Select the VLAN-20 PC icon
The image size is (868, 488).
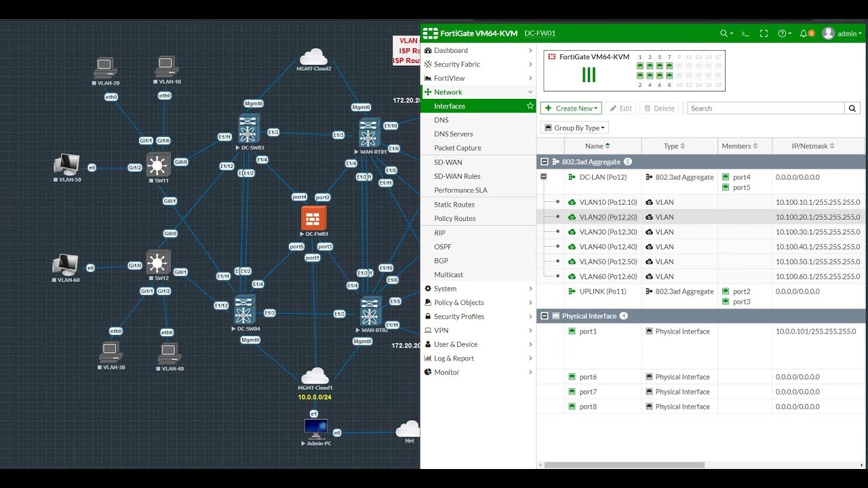click(105, 68)
